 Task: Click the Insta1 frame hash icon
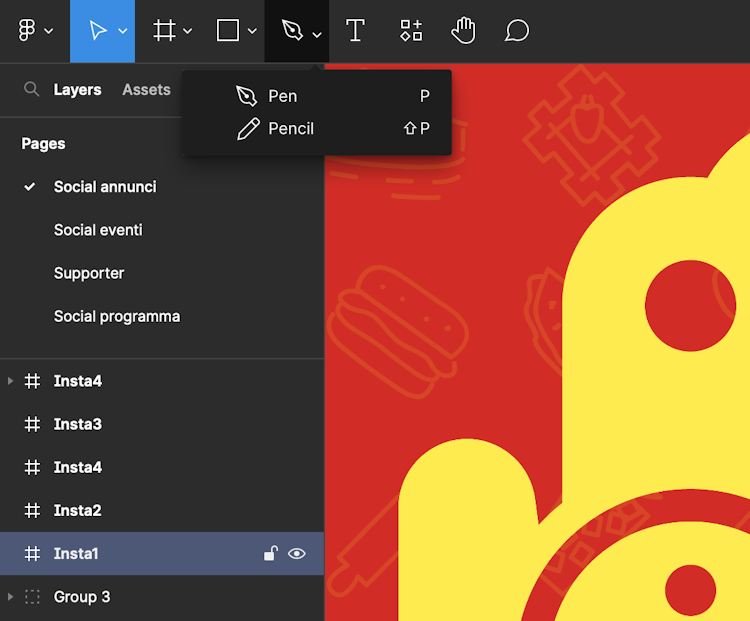point(32,554)
